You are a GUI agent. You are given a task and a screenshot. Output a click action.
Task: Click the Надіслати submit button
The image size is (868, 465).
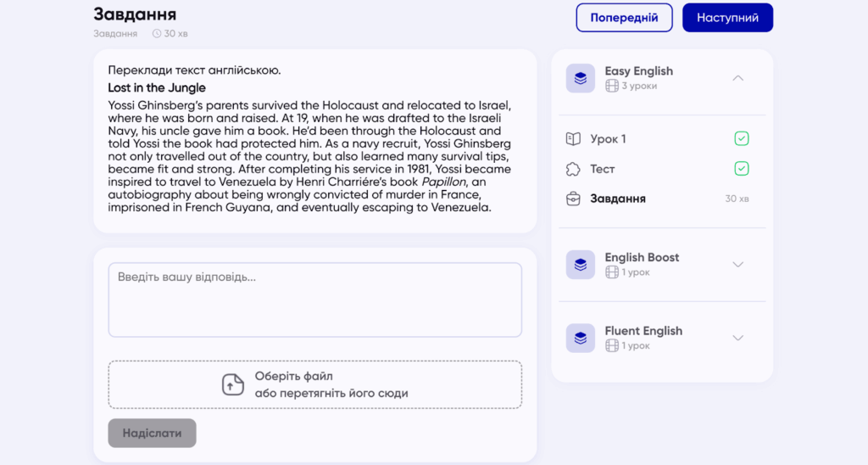(152, 433)
